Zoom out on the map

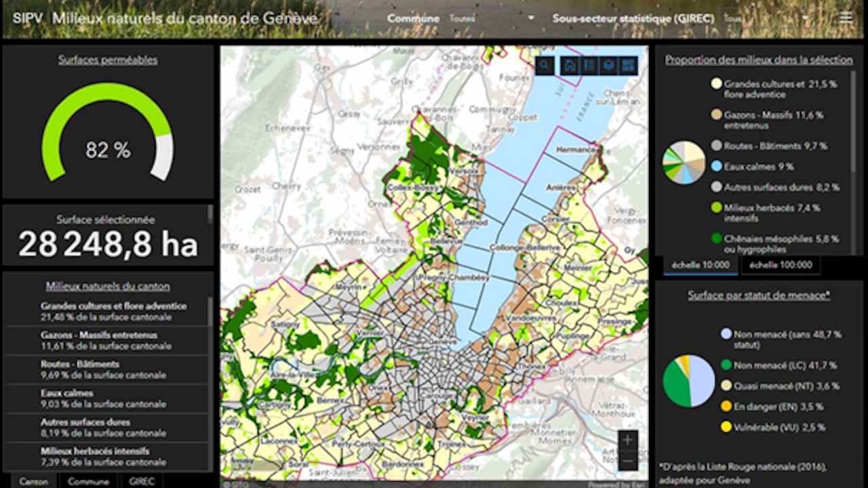coord(628,460)
